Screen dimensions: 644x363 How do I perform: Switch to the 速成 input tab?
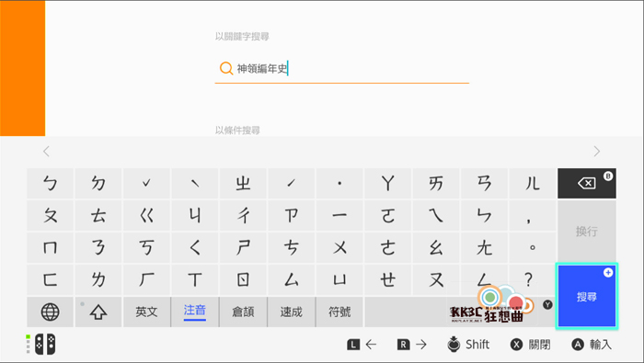(x=292, y=312)
